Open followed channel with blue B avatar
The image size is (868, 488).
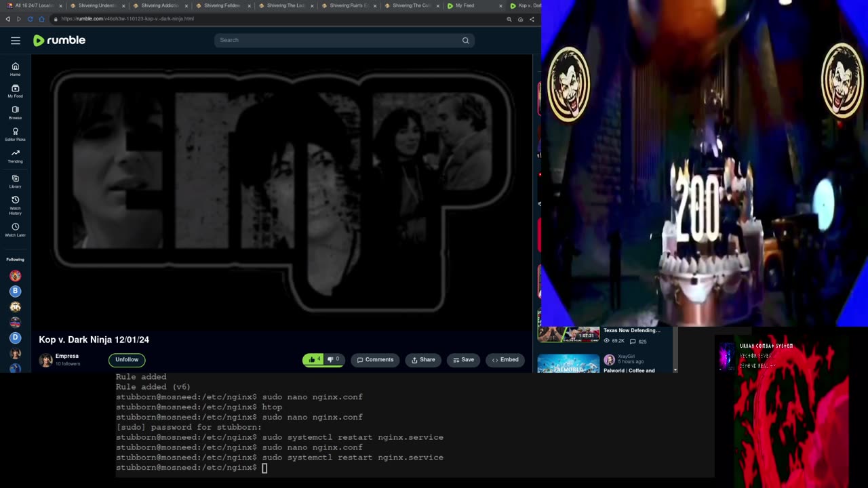(x=15, y=291)
